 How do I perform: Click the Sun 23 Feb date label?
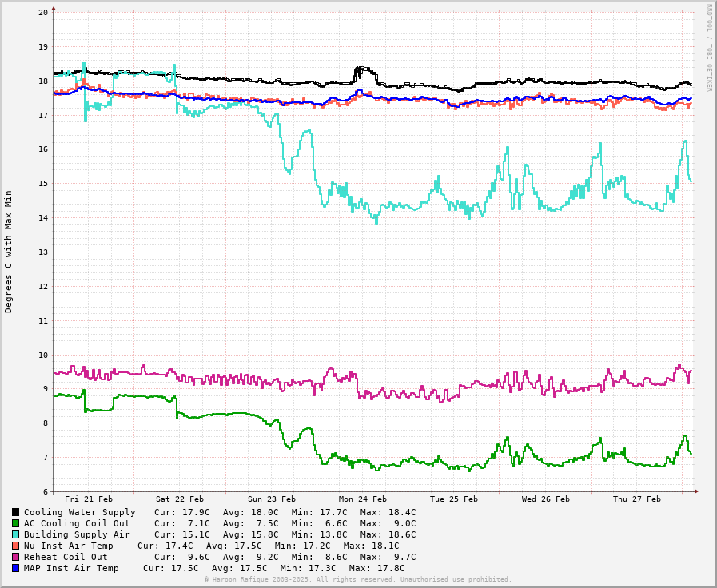(272, 499)
